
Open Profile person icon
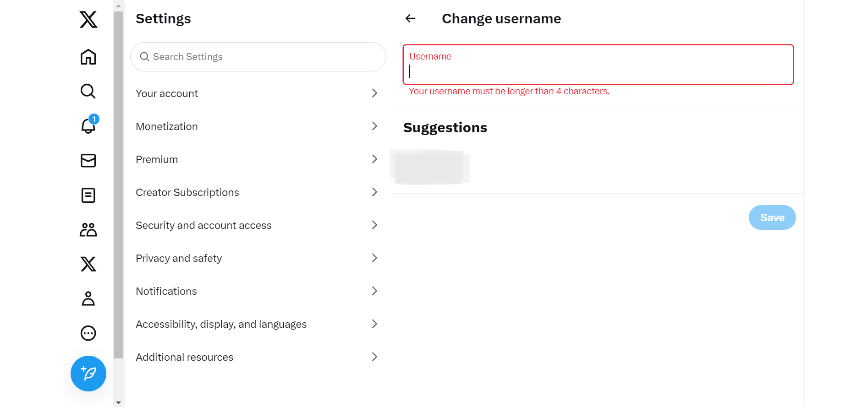(88, 298)
